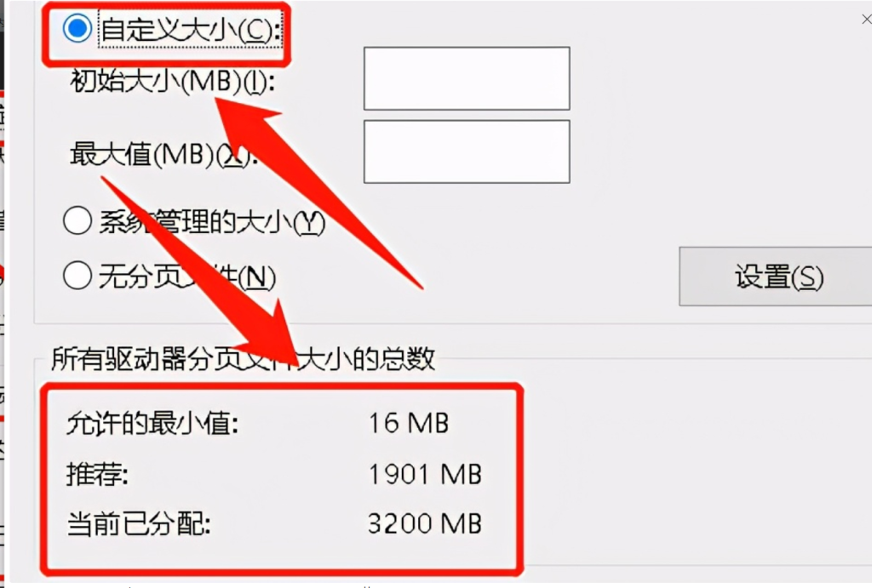The image size is (872, 588).
Task: Click the 无分页文件(N) label text
Action: [x=186, y=277]
